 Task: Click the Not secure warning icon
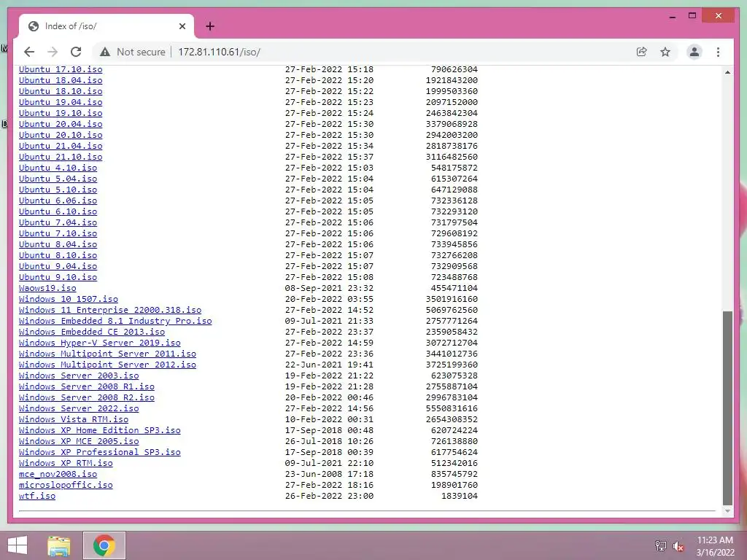(x=105, y=52)
